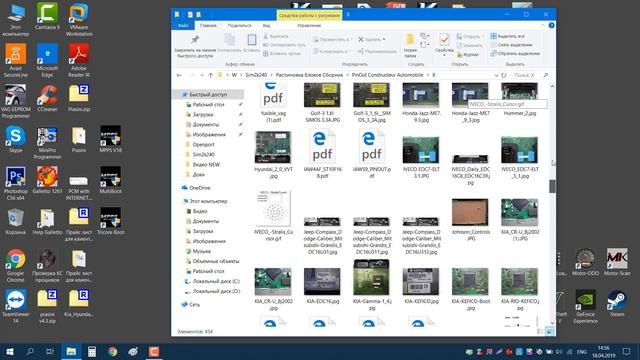Open Skype desktop shortcut
This screenshot has width=640, height=360.
pos(16,139)
